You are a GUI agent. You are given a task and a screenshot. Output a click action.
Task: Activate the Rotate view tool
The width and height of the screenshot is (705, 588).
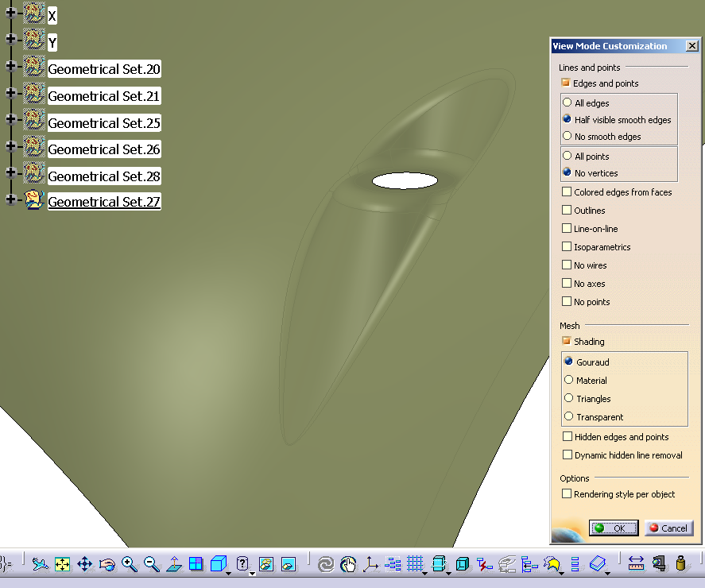coord(107,564)
